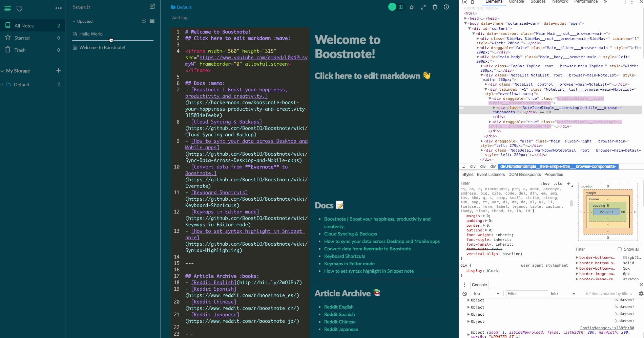644x338 pixels.
Task: Open Trash in sidebar
Action: point(33,50)
